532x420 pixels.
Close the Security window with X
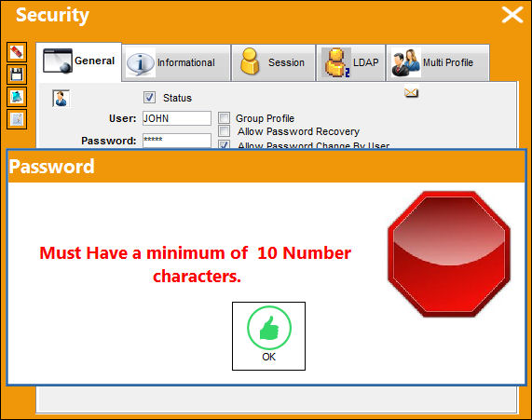(512, 15)
